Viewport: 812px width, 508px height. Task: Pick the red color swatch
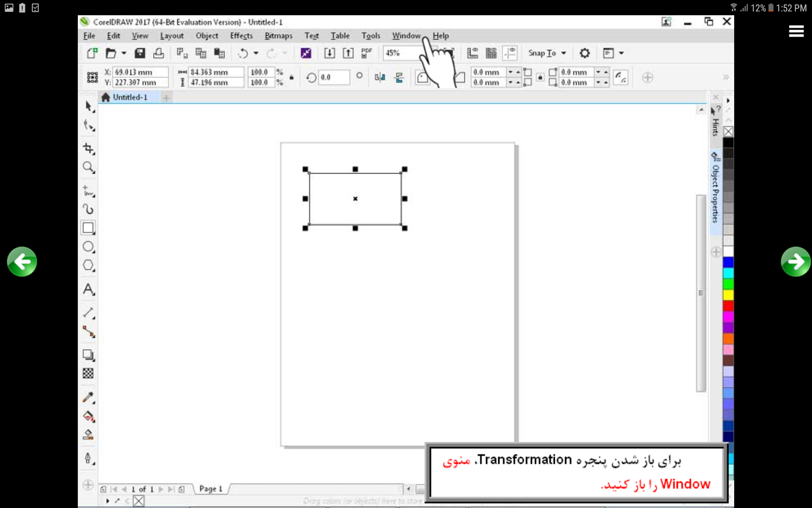[728, 306]
